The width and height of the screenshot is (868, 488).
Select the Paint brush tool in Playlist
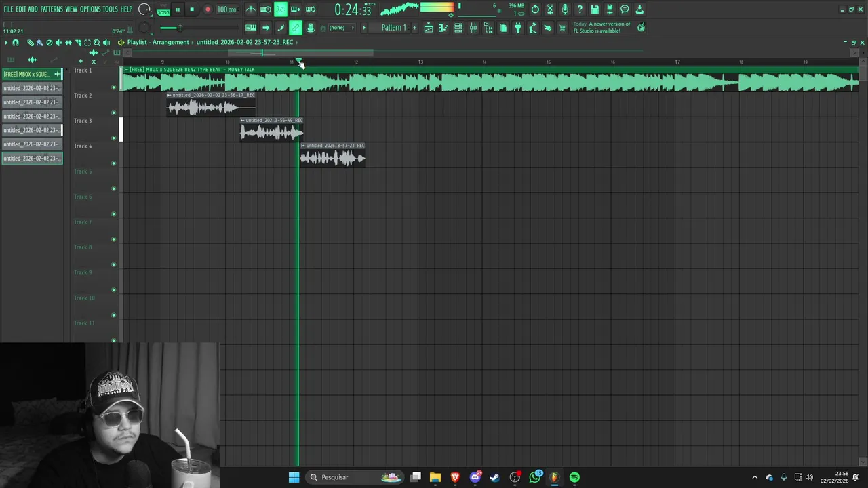tap(39, 42)
